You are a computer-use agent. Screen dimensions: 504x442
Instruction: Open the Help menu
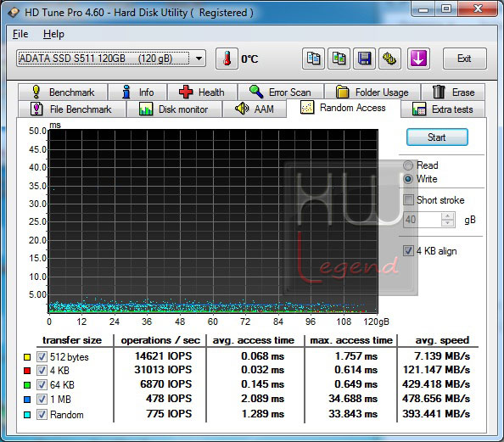coord(53,34)
